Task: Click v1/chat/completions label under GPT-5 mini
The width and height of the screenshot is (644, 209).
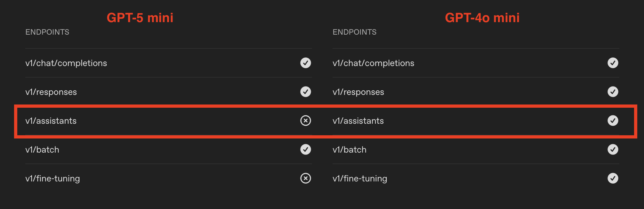Action: [x=66, y=63]
